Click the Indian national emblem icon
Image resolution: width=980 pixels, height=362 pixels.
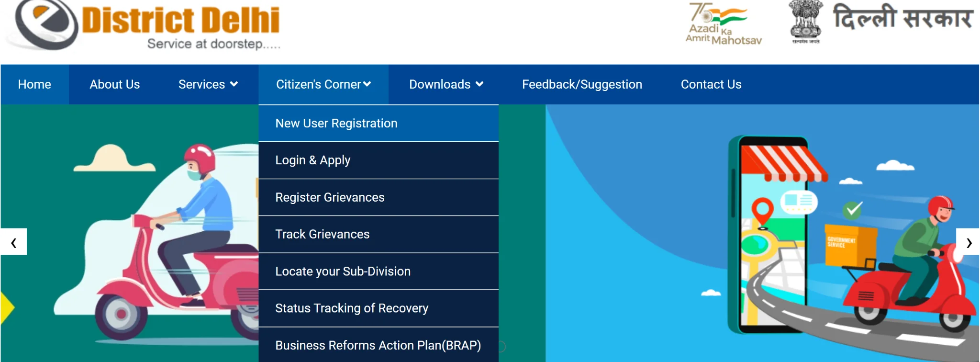(x=806, y=22)
